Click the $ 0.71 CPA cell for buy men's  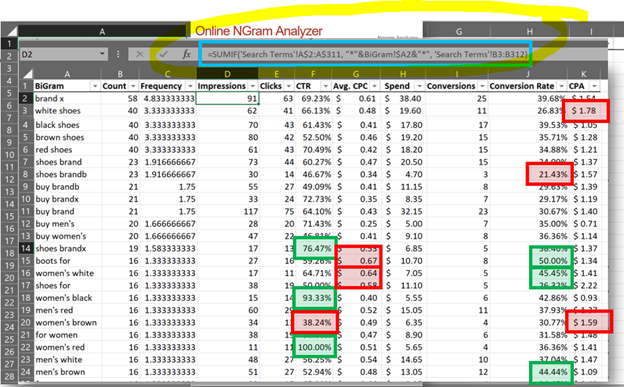(x=584, y=224)
